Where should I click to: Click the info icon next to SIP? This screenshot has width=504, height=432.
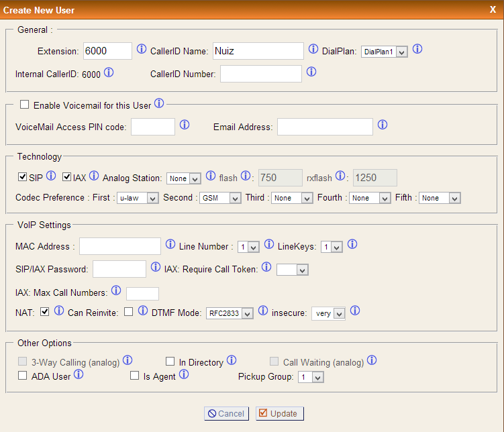(x=51, y=176)
